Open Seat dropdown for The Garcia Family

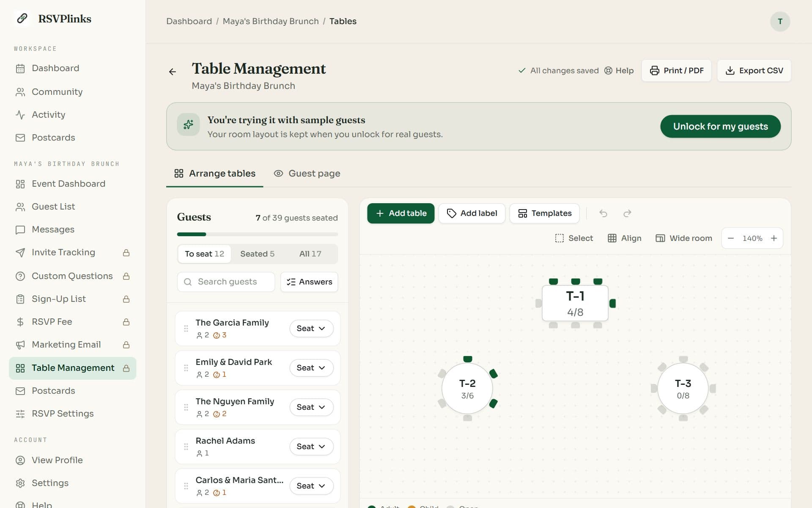(311, 329)
